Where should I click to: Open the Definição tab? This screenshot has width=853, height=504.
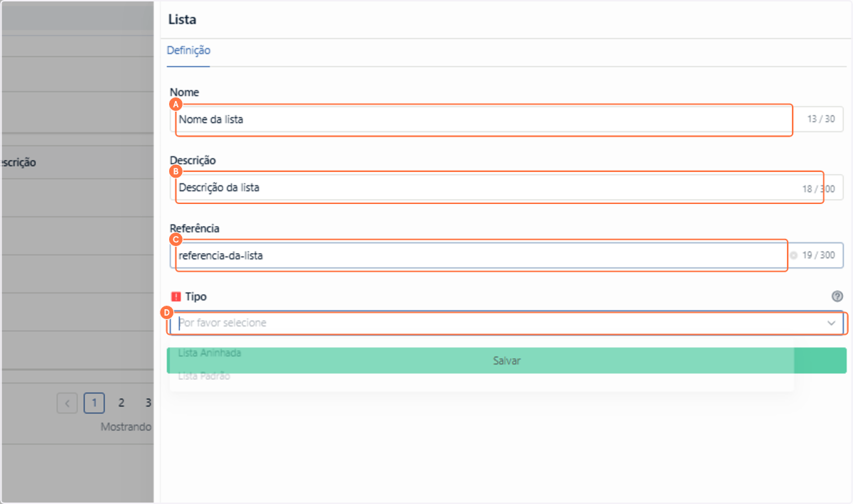click(x=188, y=50)
